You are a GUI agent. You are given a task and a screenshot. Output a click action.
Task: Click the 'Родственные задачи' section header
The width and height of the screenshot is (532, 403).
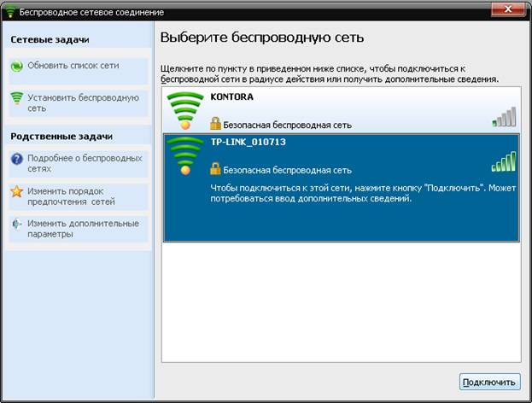[61, 137]
